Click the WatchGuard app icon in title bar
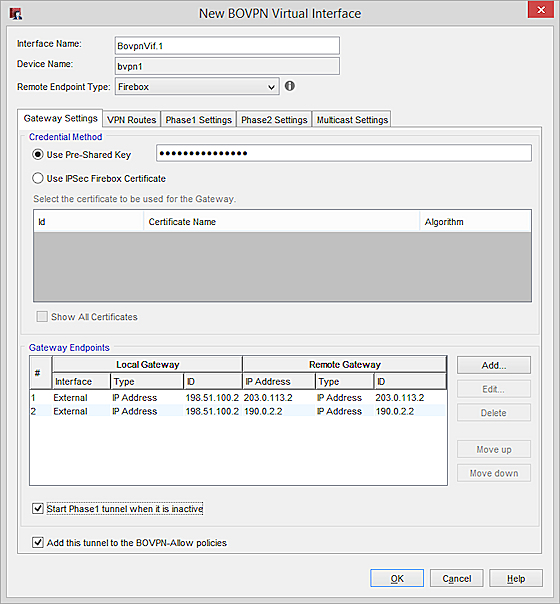 click(x=16, y=14)
